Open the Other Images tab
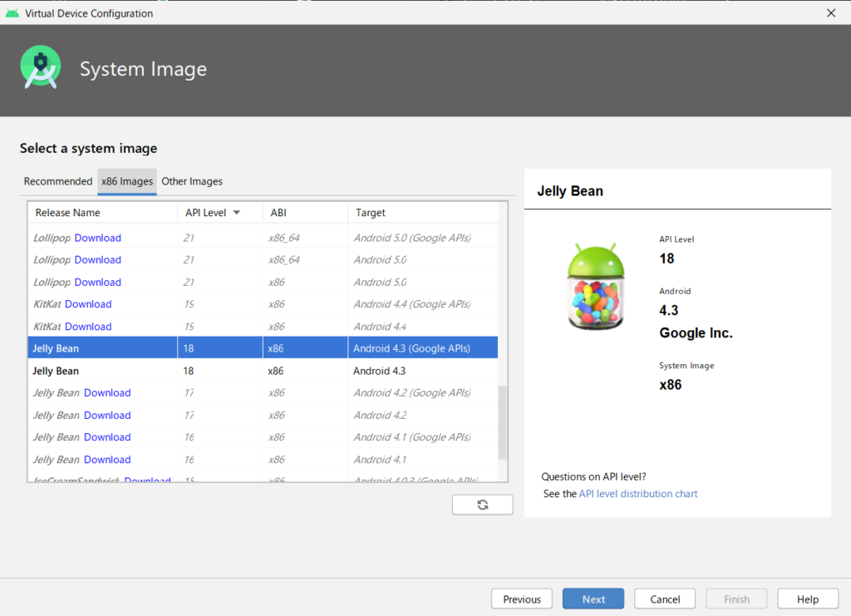Screen dimensions: 851x616 (192, 181)
